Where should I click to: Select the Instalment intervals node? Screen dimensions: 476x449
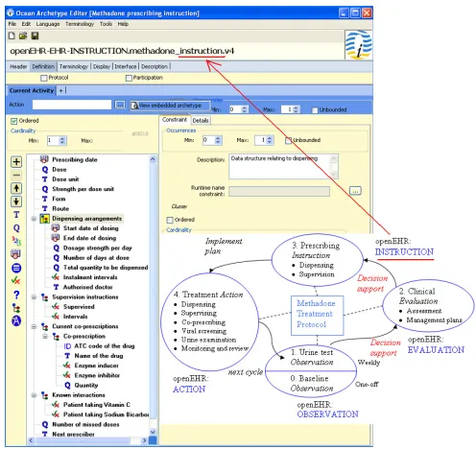tap(90, 277)
